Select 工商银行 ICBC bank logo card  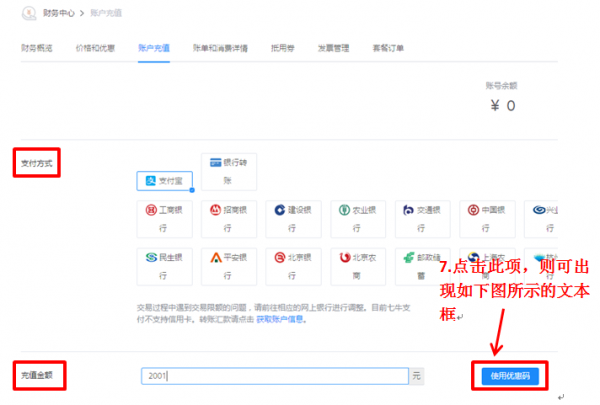coord(165,219)
